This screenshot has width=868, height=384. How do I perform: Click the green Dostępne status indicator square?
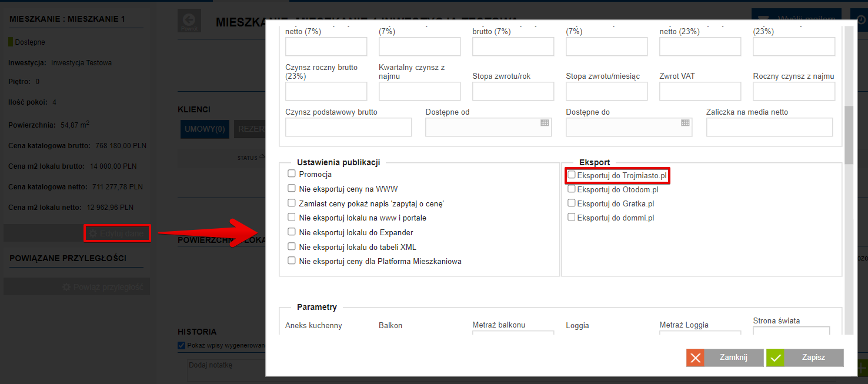pyautogui.click(x=11, y=42)
